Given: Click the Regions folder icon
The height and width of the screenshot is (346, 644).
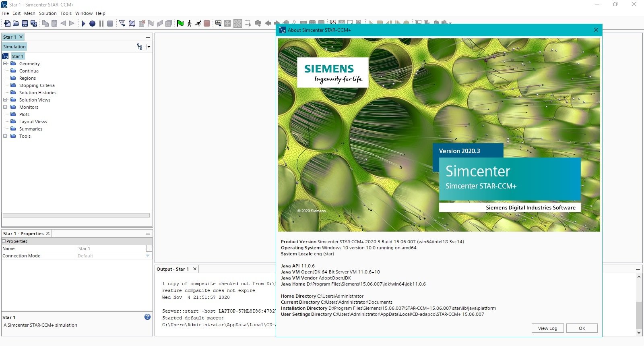Looking at the screenshot, I should [13, 78].
